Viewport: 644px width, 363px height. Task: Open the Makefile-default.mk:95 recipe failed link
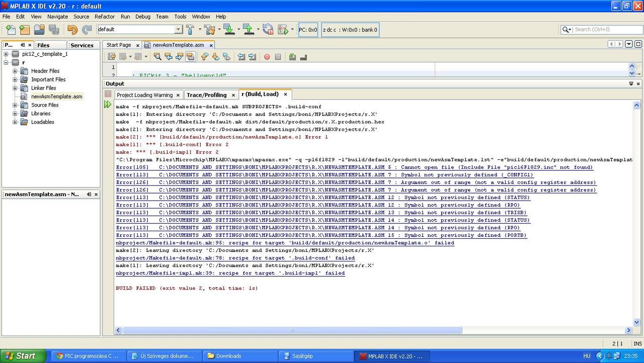[285, 243]
